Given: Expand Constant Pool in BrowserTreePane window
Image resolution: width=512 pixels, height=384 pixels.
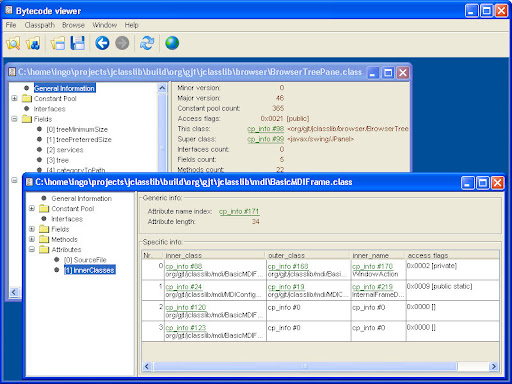Looking at the screenshot, I should pyautogui.click(x=14, y=98).
